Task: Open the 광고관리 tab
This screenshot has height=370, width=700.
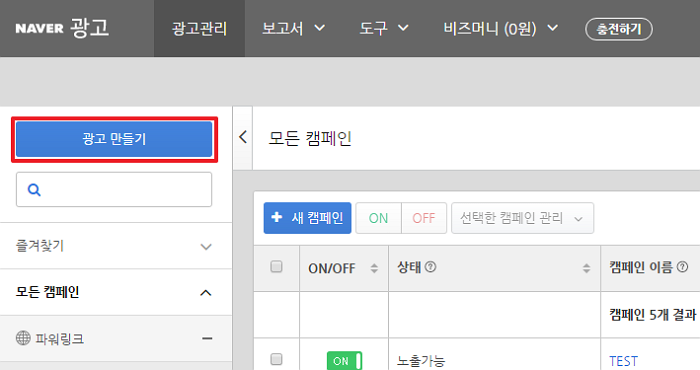Action: tap(200, 29)
